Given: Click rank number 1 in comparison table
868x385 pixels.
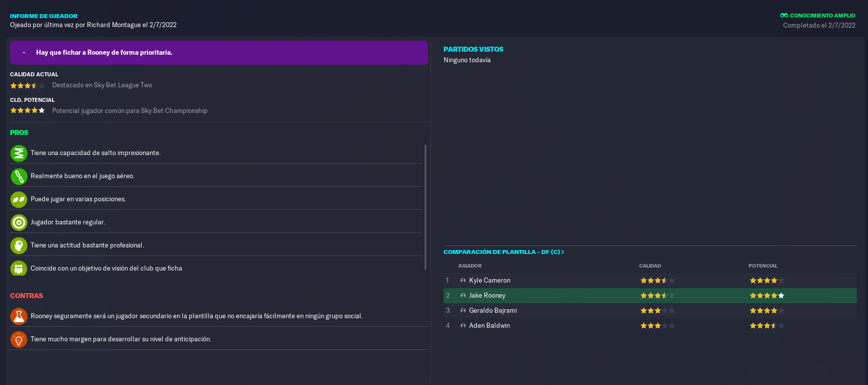Looking at the screenshot, I should tap(448, 281).
